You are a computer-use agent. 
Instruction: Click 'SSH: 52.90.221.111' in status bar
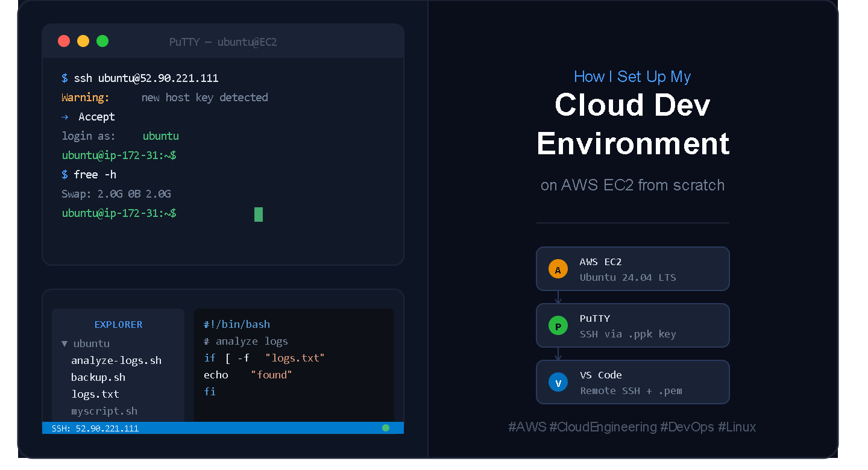coord(95,428)
